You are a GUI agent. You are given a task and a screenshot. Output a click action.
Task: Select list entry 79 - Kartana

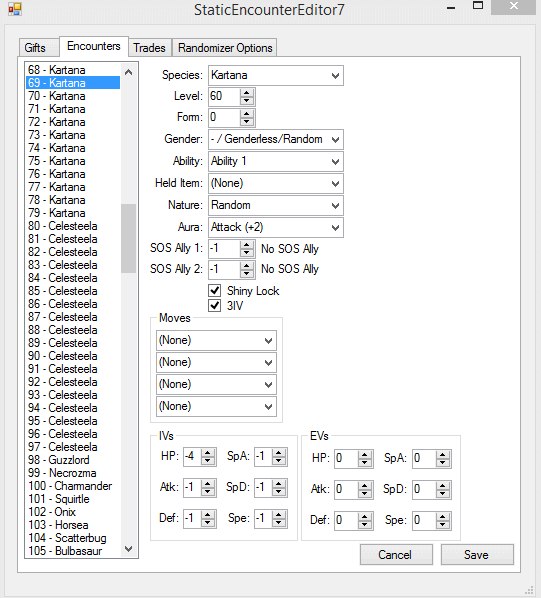(73, 213)
